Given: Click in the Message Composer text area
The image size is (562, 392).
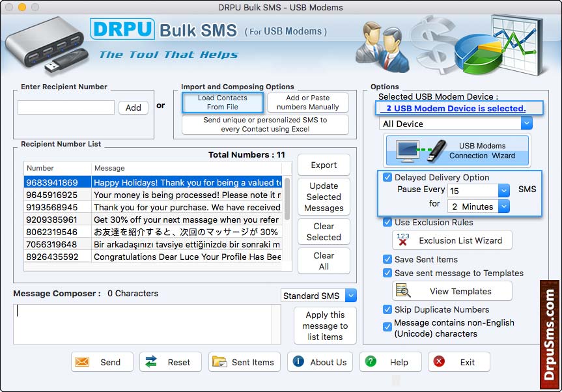Looking at the screenshot, I should (x=143, y=324).
